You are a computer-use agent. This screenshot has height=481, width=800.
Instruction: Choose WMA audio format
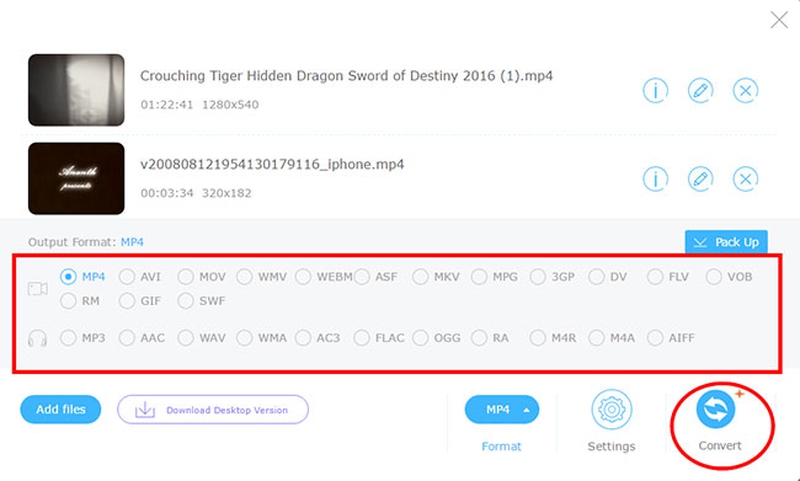pyautogui.click(x=244, y=338)
